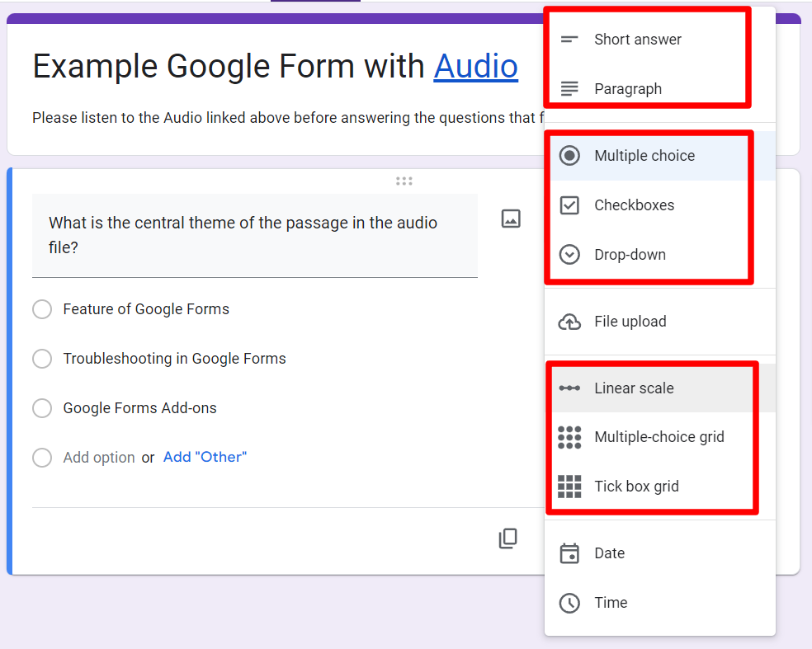
Task: Edit option text Troubleshooting in Google Forms
Action: pos(174,359)
